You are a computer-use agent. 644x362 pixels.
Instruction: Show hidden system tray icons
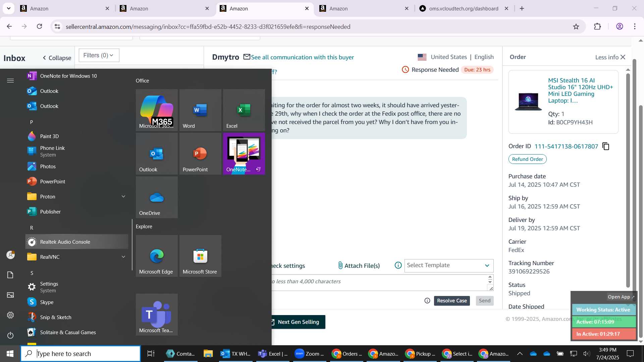(520, 354)
